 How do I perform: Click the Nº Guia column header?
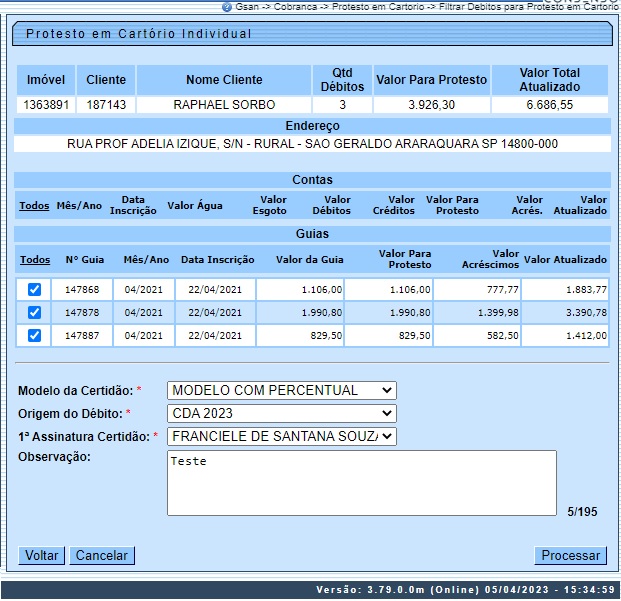tap(85, 259)
